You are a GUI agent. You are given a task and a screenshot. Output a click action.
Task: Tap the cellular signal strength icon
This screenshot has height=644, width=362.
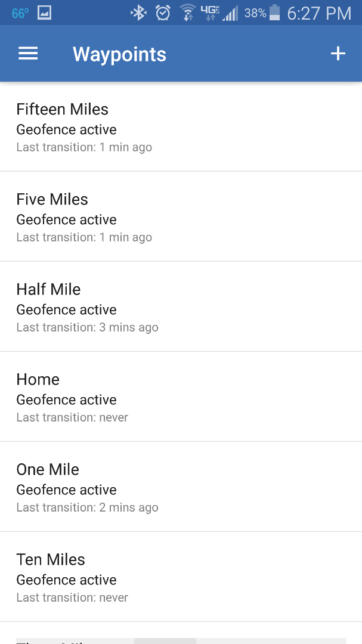(232, 12)
